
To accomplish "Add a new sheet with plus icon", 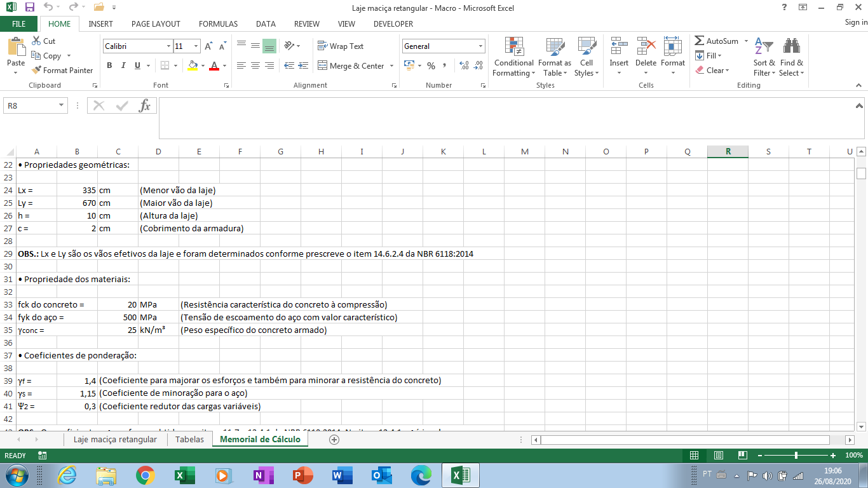I will tap(334, 440).
